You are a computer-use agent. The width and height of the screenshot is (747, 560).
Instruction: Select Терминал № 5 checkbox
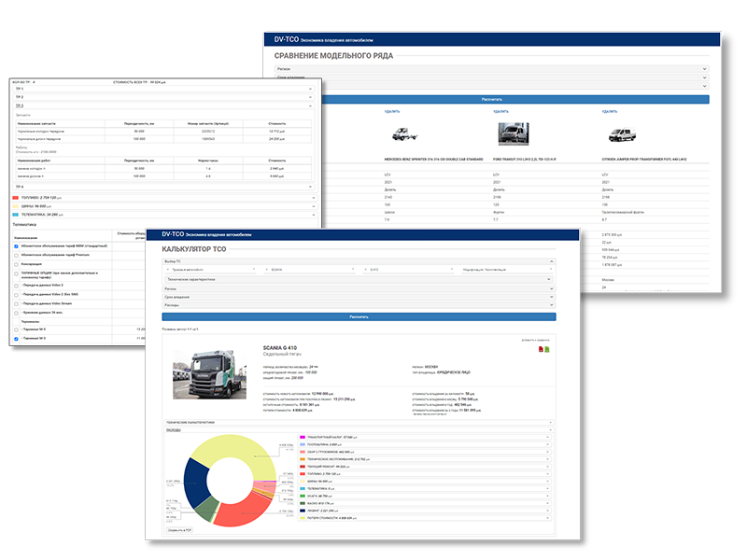16,329
